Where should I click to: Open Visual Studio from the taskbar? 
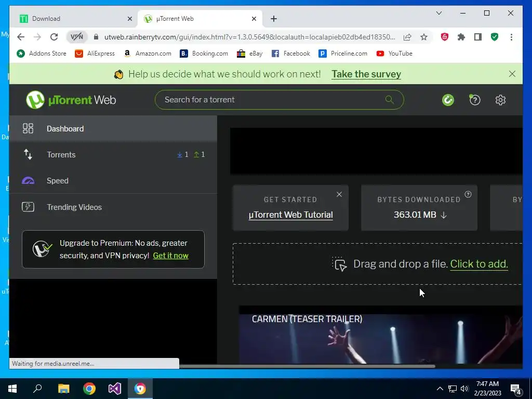pyautogui.click(x=115, y=389)
